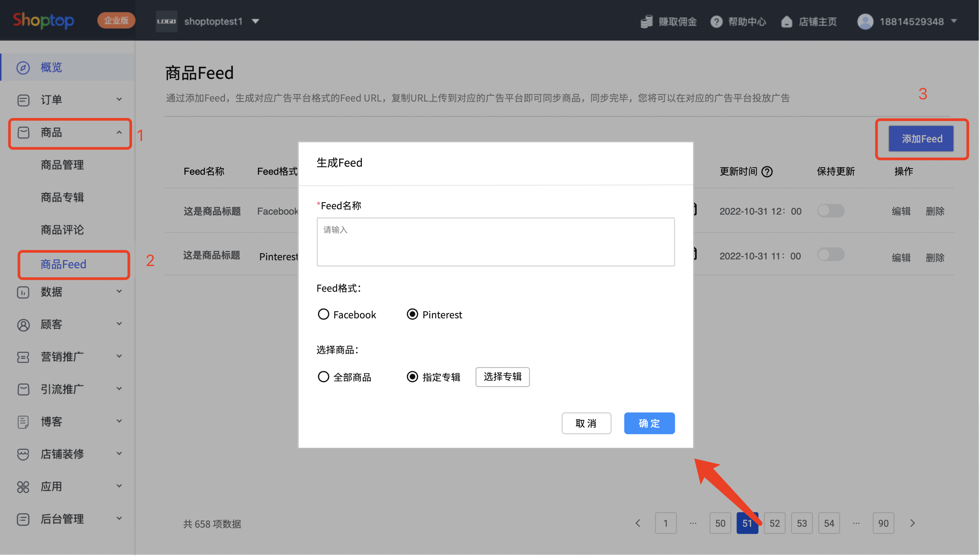
Task: Click the 订单 sidebar icon
Action: click(x=23, y=100)
